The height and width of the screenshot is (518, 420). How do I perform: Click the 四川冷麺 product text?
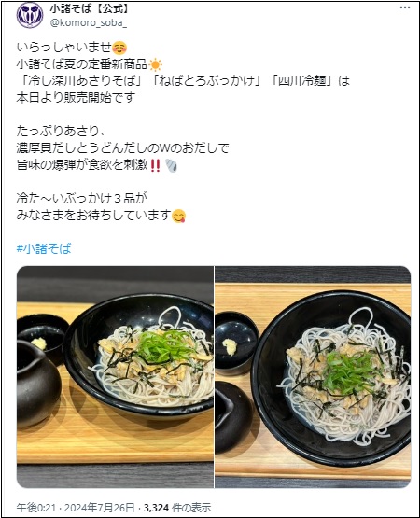pos(301,81)
